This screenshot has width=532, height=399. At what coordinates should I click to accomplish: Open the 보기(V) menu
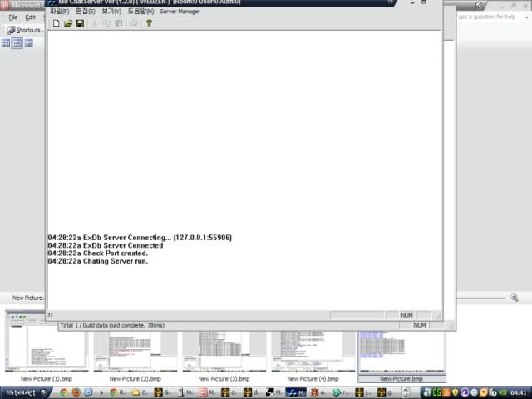point(111,12)
